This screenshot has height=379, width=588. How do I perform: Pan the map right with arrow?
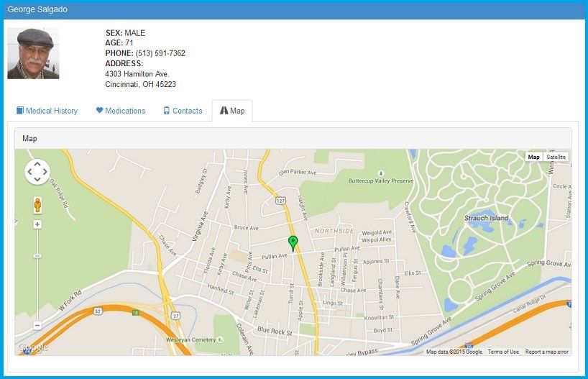[x=45, y=171]
